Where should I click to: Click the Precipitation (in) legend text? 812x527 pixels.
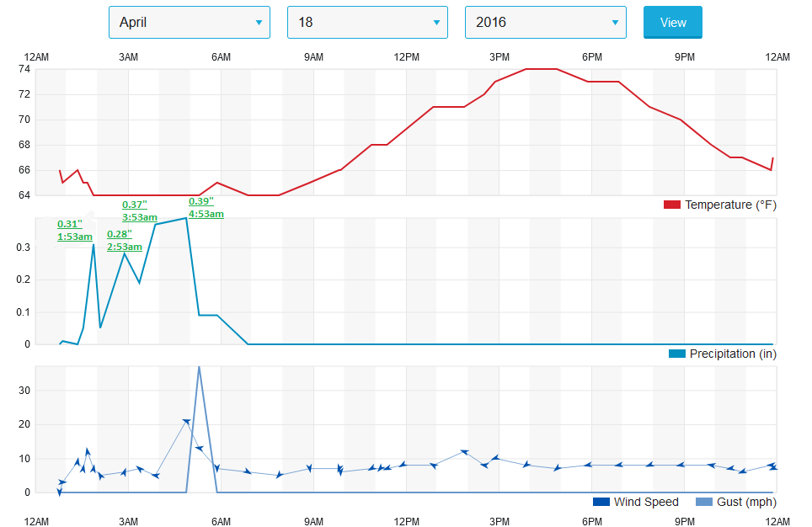733,354
